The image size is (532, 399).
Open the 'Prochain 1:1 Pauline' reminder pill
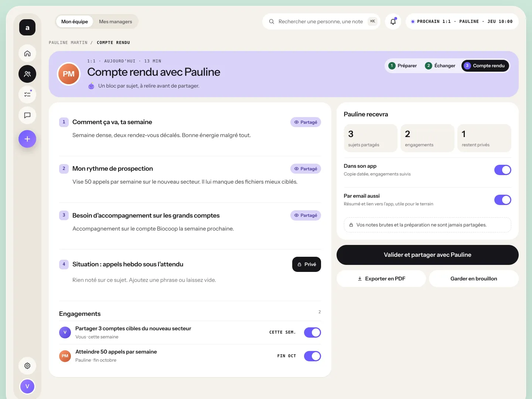tap(462, 21)
